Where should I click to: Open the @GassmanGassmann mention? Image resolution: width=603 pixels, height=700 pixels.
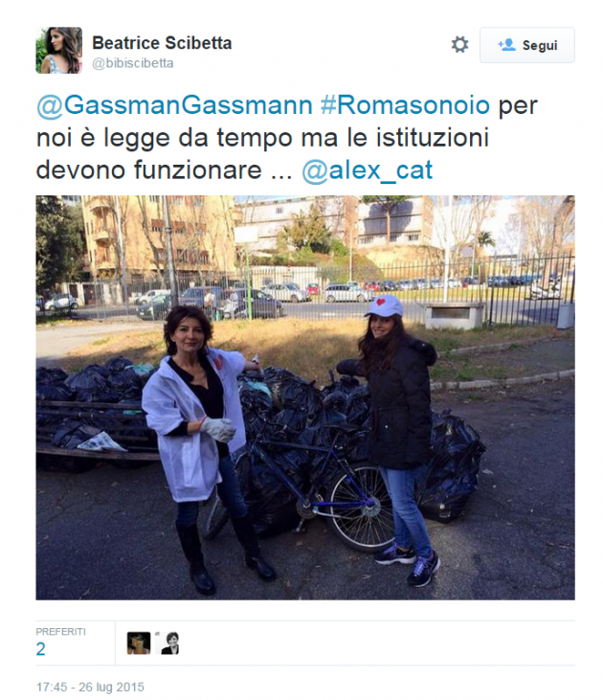tap(174, 105)
